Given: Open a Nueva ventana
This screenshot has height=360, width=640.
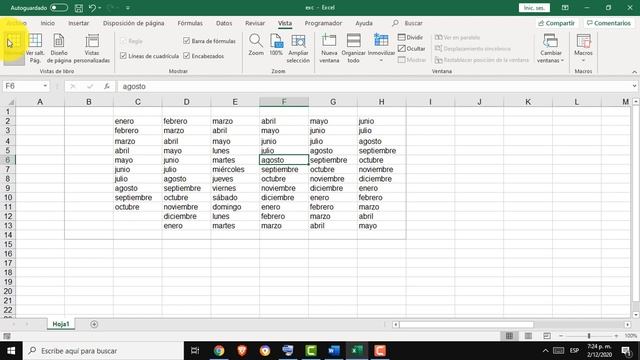Looking at the screenshot, I should 329,48.
